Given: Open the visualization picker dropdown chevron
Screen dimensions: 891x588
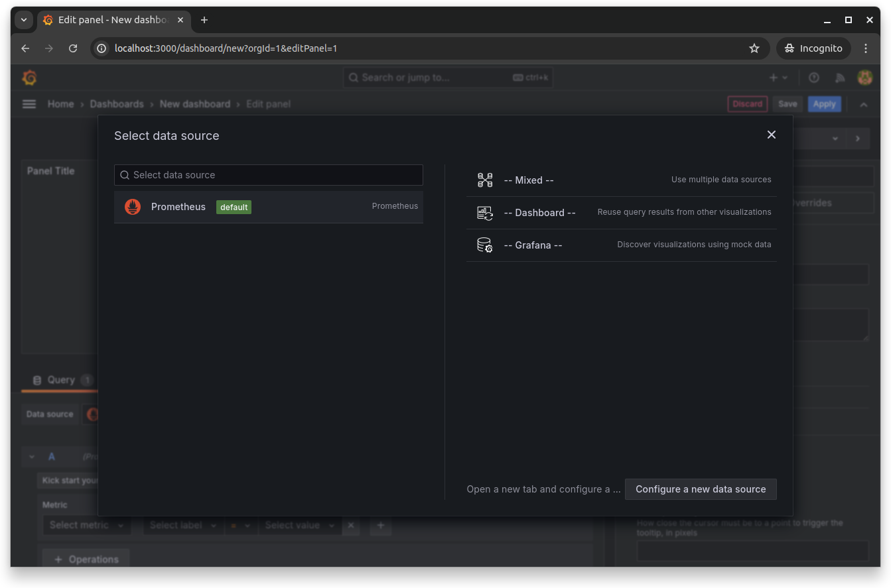Looking at the screenshot, I should click(835, 139).
